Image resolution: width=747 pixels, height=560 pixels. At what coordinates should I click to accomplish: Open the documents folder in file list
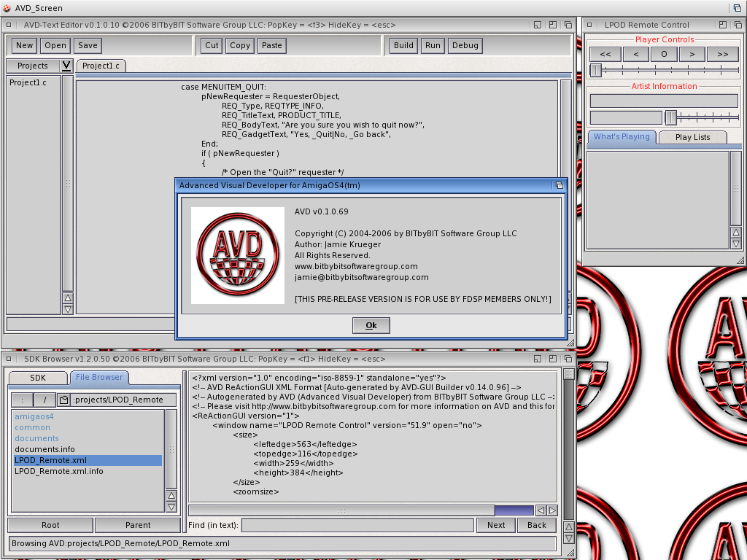(36, 438)
